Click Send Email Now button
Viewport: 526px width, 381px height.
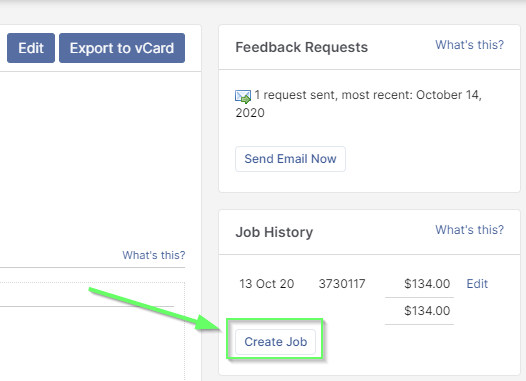290,159
